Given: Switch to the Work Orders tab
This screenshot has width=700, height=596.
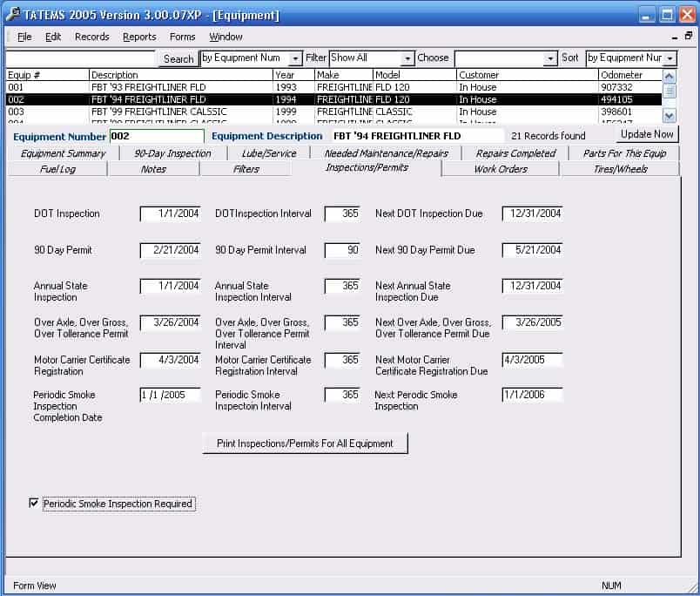Looking at the screenshot, I should [500, 169].
